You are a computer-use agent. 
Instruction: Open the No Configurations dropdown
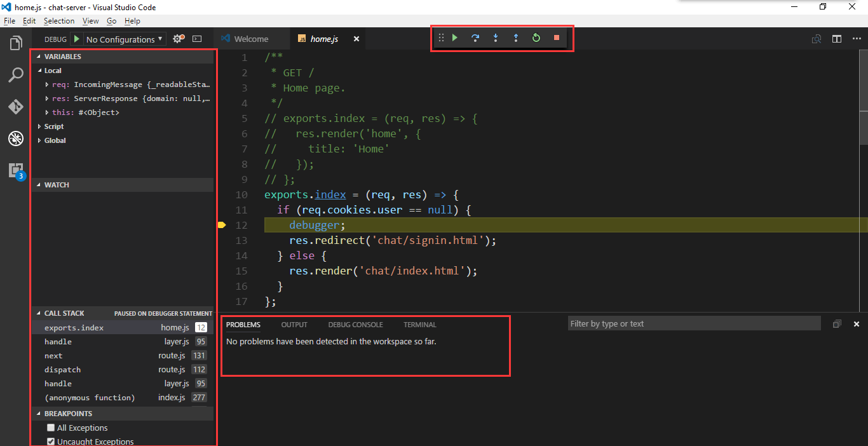coord(125,39)
